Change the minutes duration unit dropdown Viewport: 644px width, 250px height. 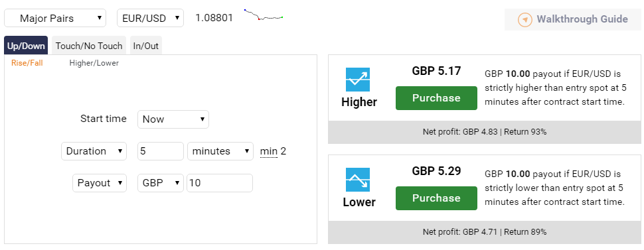pyautogui.click(x=220, y=151)
